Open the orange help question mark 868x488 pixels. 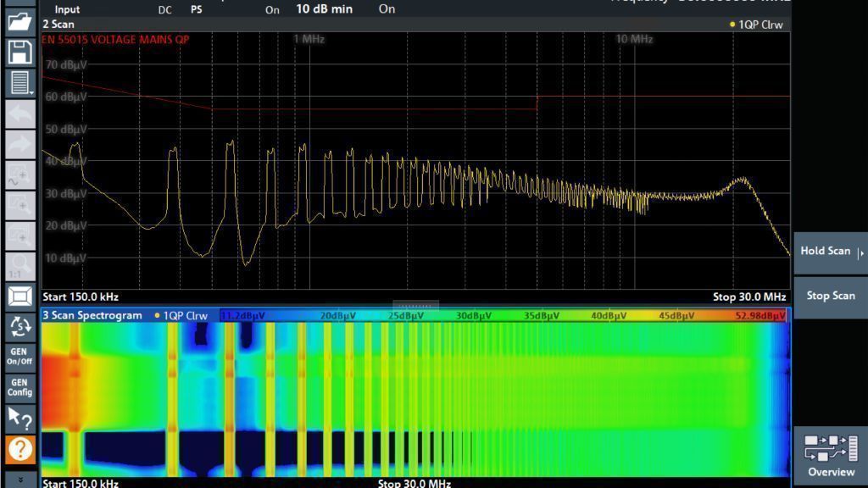pos(20,449)
